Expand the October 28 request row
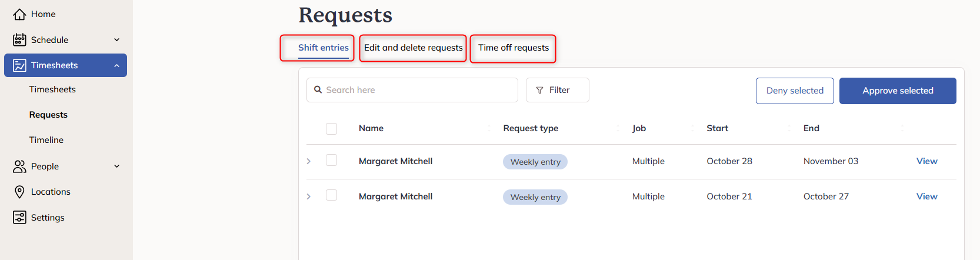This screenshot has width=980, height=260. click(309, 161)
